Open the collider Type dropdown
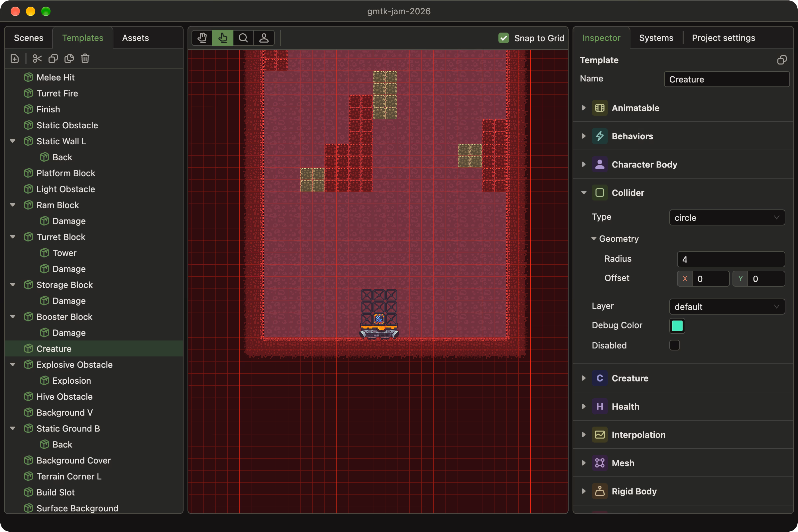Viewport: 798px width, 532px height. coord(727,217)
